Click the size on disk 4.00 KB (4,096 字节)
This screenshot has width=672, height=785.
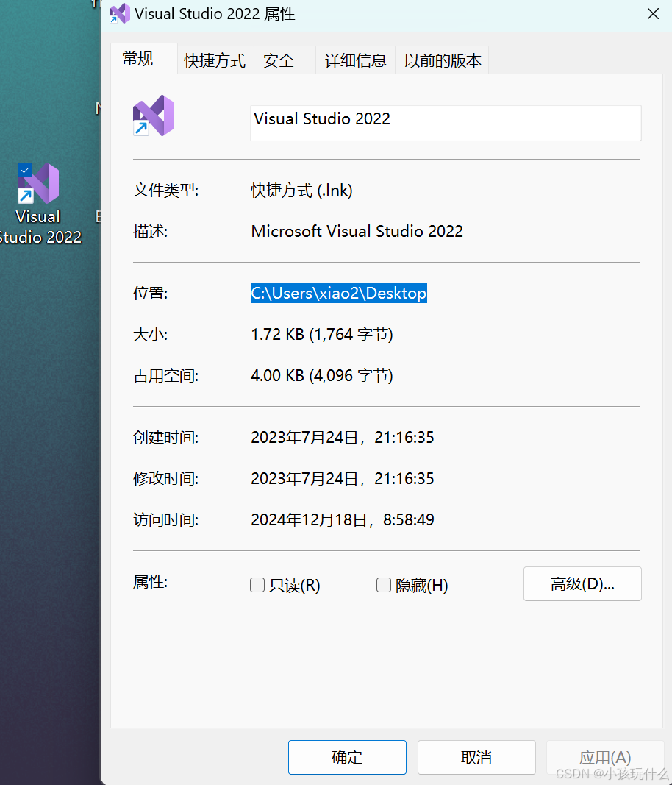pyautogui.click(x=322, y=375)
